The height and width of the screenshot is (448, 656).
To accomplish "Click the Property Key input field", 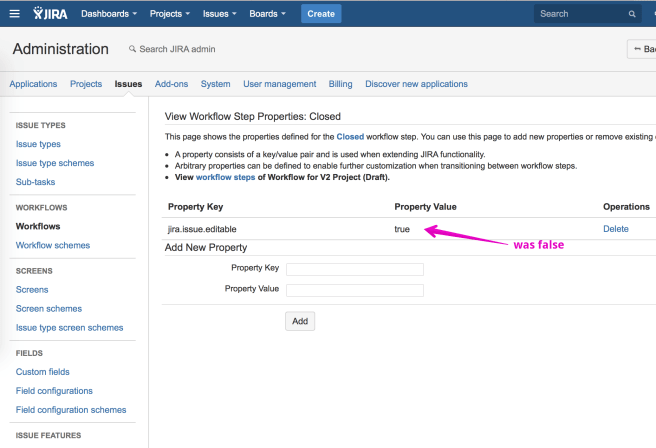I will coord(355,269).
